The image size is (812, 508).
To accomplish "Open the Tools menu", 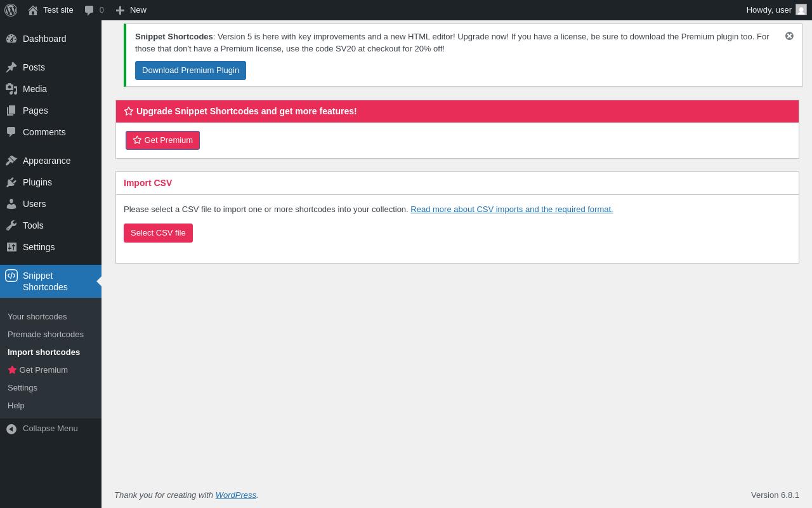I will [x=33, y=225].
